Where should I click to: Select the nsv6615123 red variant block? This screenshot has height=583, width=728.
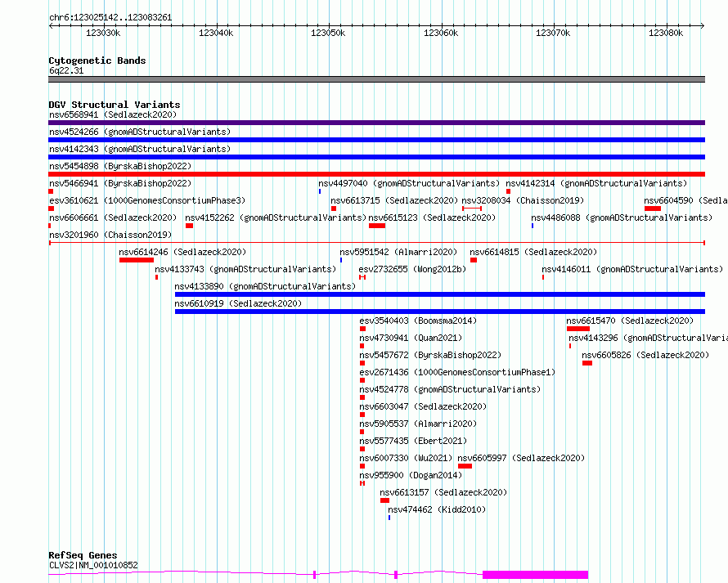click(377, 226)
